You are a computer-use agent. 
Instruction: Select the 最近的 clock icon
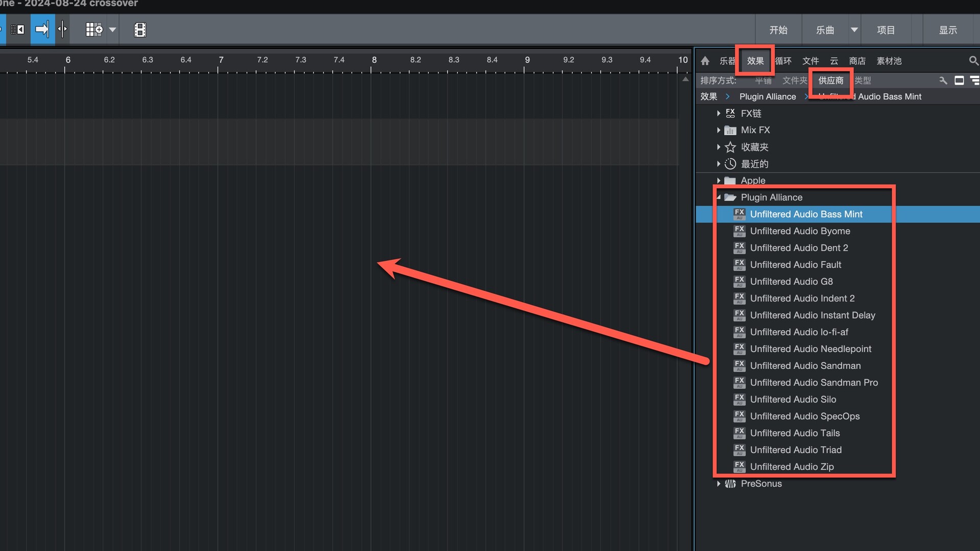pyautogui.click(x=730, y=164)
